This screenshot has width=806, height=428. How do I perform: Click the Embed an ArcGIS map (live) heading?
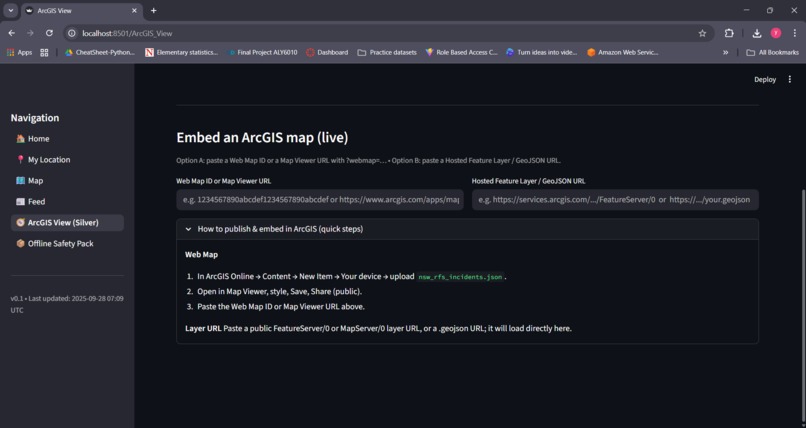pyautogui.click(x=262, y=138)
